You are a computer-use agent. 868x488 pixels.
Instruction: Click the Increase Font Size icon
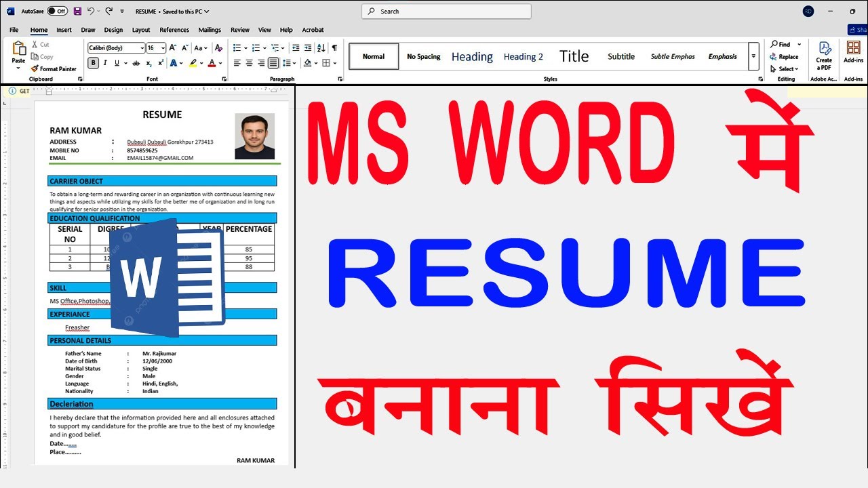click(x=173, y=47)
